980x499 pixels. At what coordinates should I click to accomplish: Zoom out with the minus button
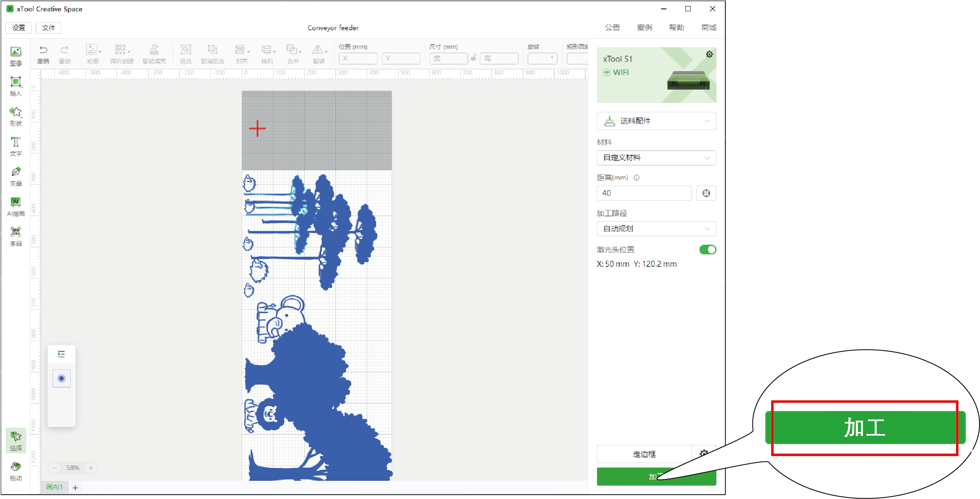pos(54,468)
